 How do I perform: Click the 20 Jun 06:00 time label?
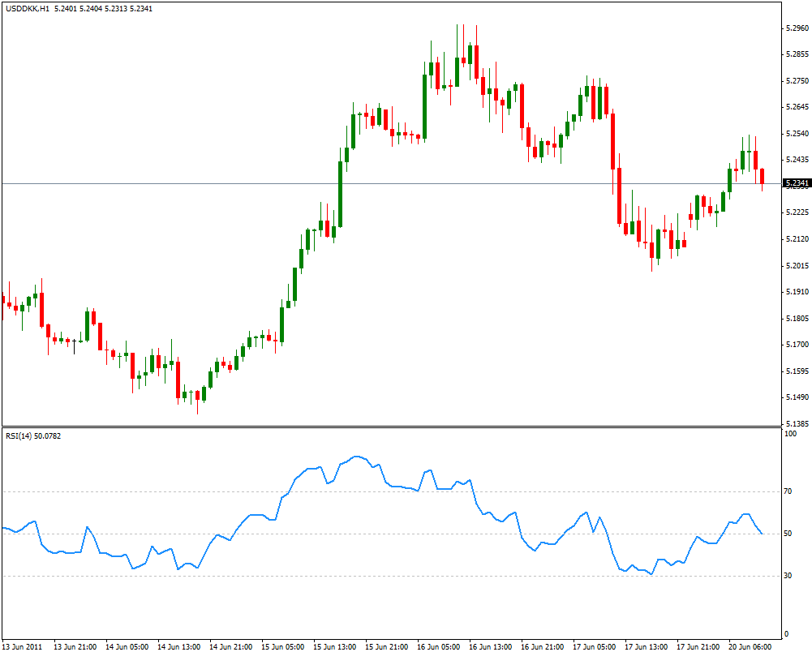tap(750, 647)
